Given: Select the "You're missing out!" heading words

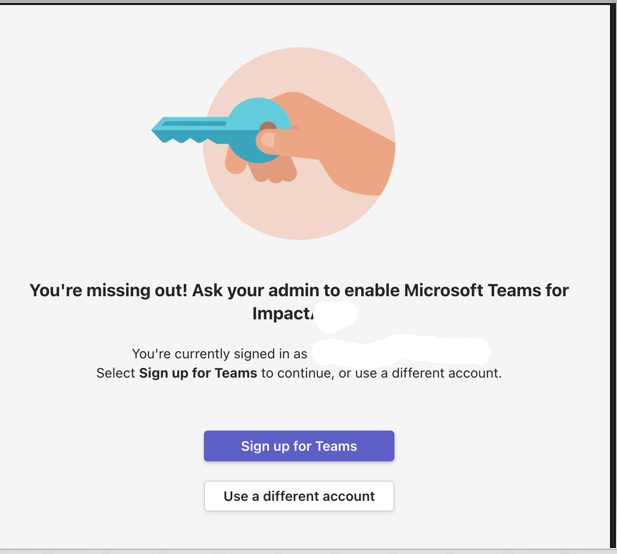Looking at the screenshot, I should coord(109,290).
